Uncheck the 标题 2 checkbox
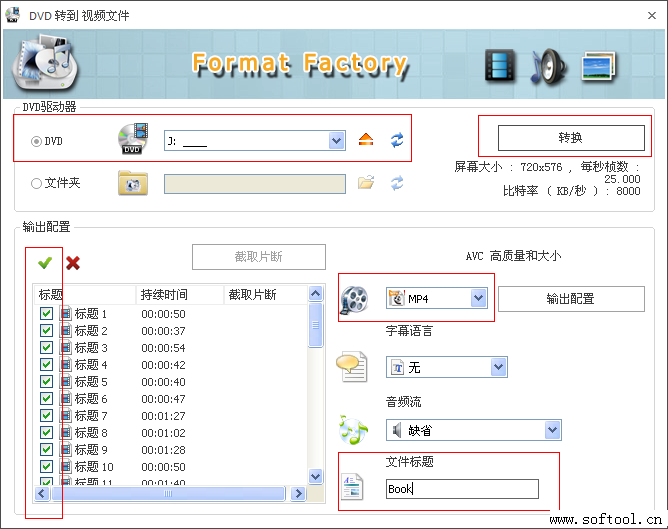Viewport: 668px width, 529px height. [x=46, y=331]
